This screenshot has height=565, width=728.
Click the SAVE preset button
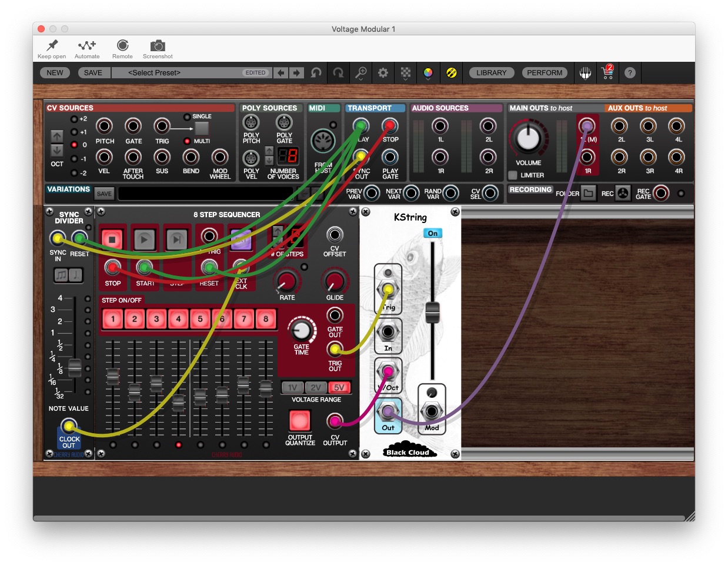pyautogui.click(x=93, y=72)
